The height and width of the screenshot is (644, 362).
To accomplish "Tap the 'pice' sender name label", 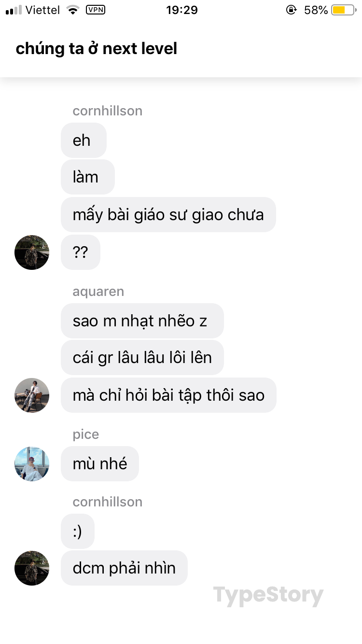I will click(86, 434).
